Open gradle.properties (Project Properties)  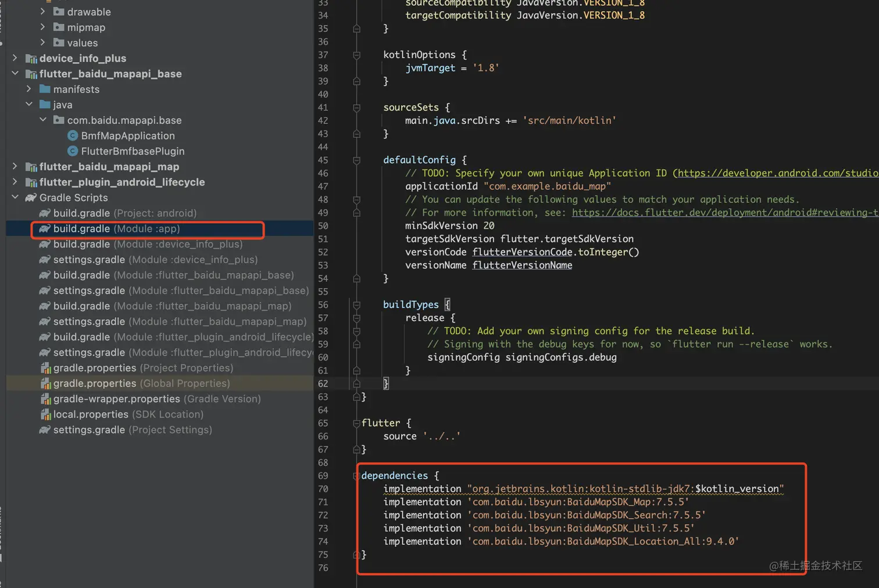click(144, 368)
